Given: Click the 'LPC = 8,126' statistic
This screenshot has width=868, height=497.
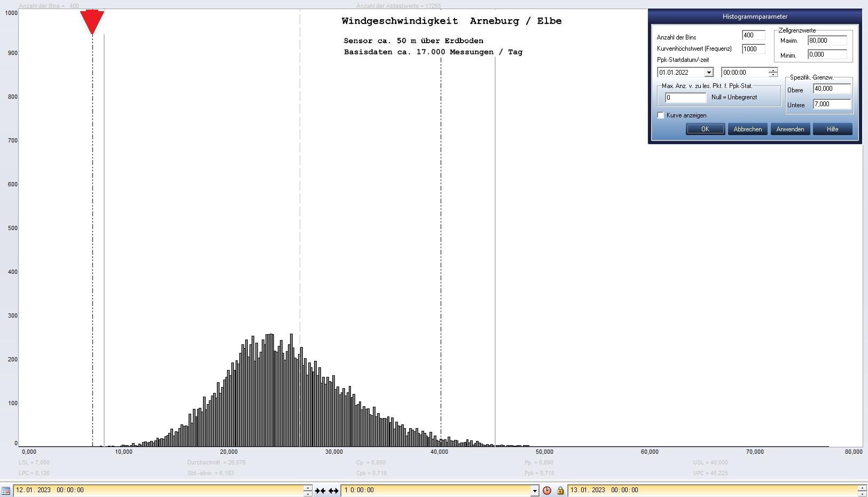Looking at the screenshot, I should [x=34, y=474].
